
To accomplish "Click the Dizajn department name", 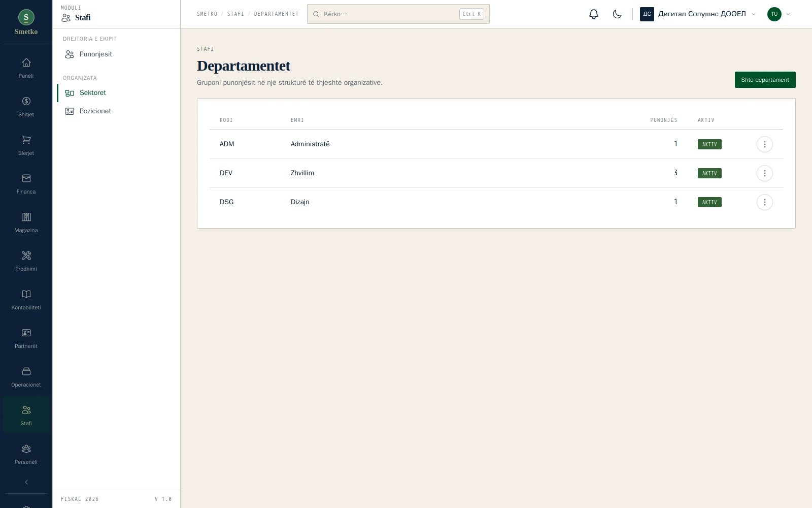I will tap(300, 202).
